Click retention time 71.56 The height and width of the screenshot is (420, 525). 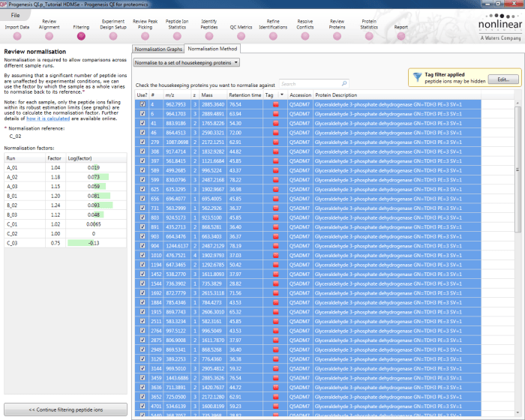click(x=235, y=293)
